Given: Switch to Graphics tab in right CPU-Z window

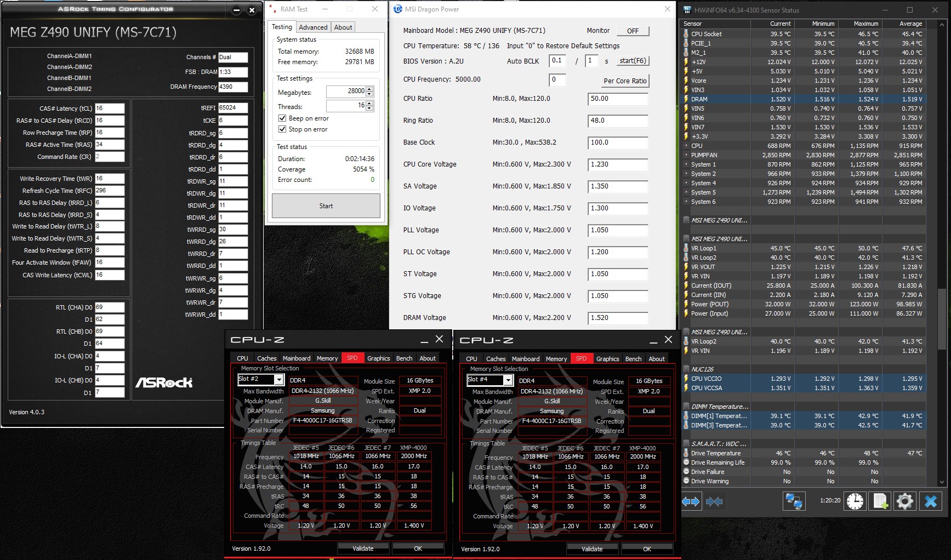Looking at the screenshot, I should click(x=608, y=359).
